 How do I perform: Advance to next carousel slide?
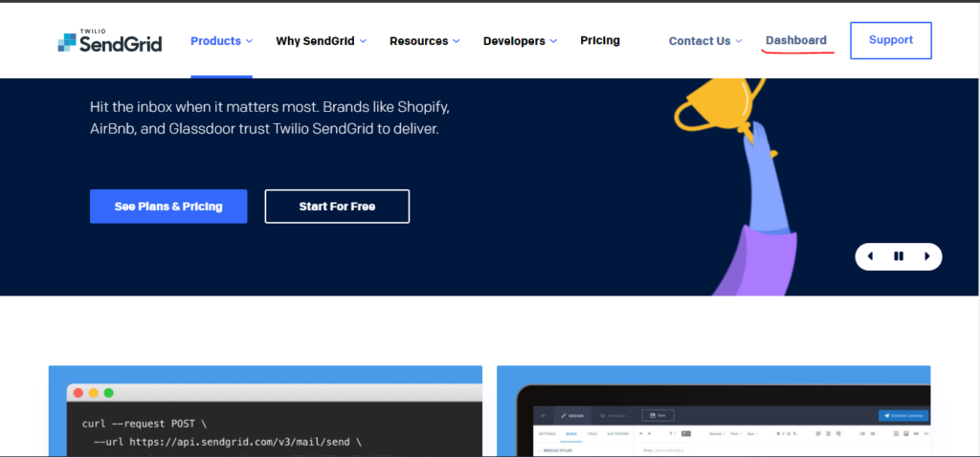click(x=926, y=256)
